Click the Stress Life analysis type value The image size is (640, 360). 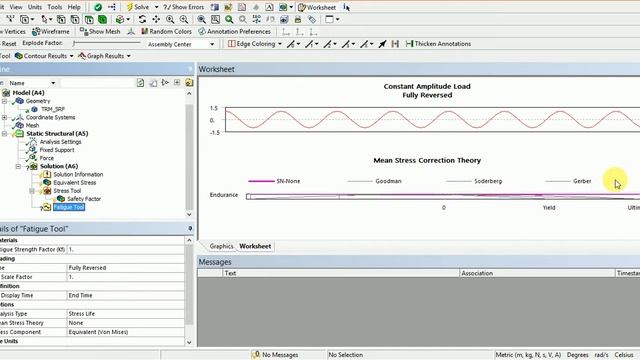click(x=125, y=313)
